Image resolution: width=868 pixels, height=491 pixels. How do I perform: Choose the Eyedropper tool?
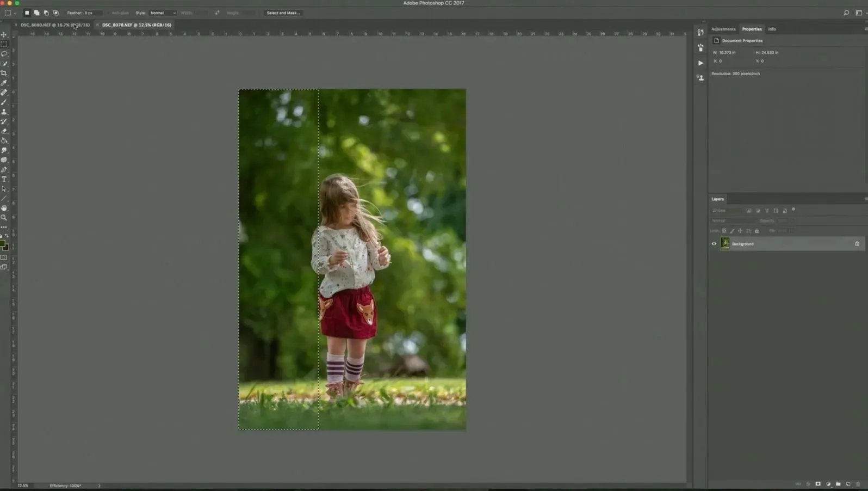(4, 83)
